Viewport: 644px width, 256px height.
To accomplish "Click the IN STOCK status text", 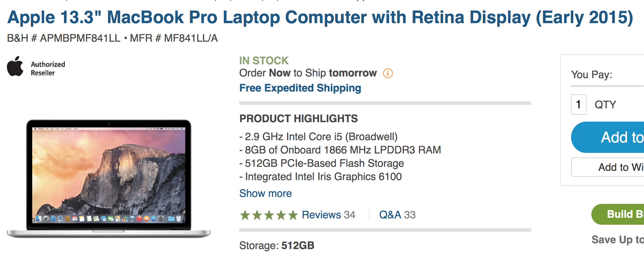I will (x=264, y=61).
